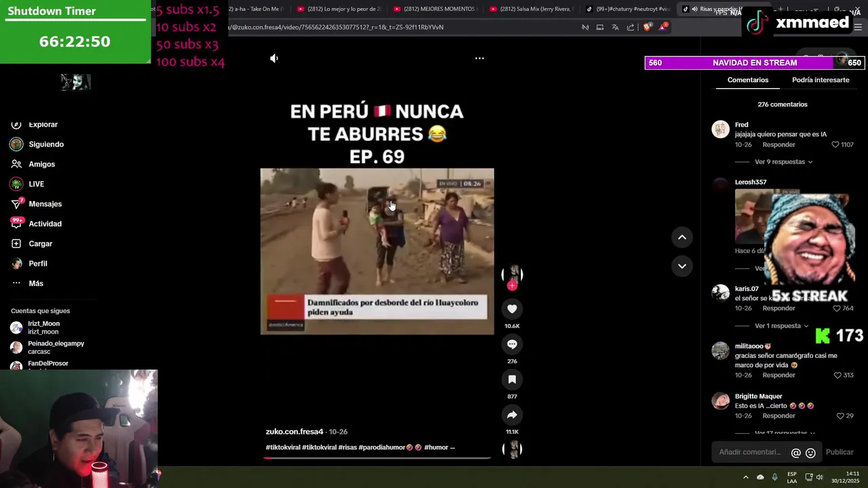Click Publicar to post the comment
Image resolution: width=868 pixels, height=488 pixels.
[x=840, y=452]
